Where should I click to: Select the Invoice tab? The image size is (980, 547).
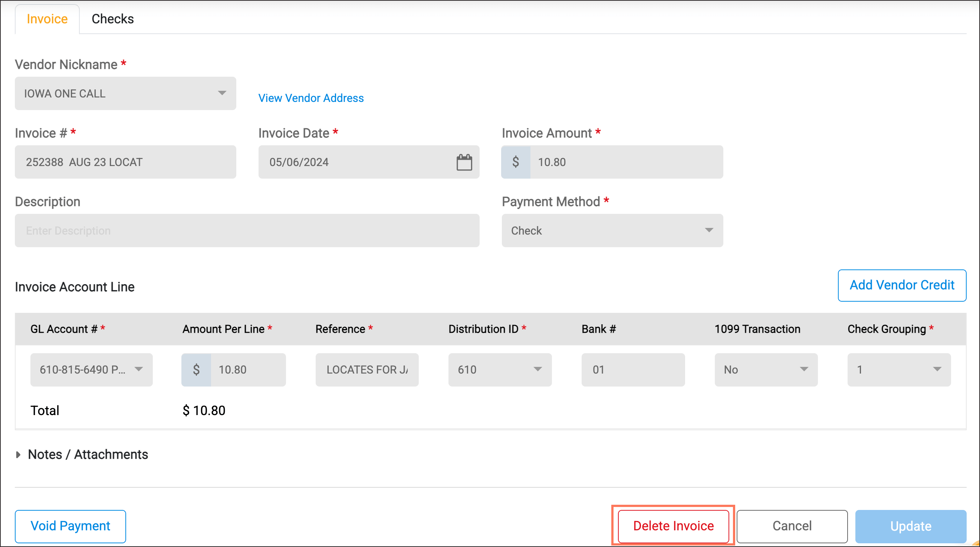[x=47, y=19]
